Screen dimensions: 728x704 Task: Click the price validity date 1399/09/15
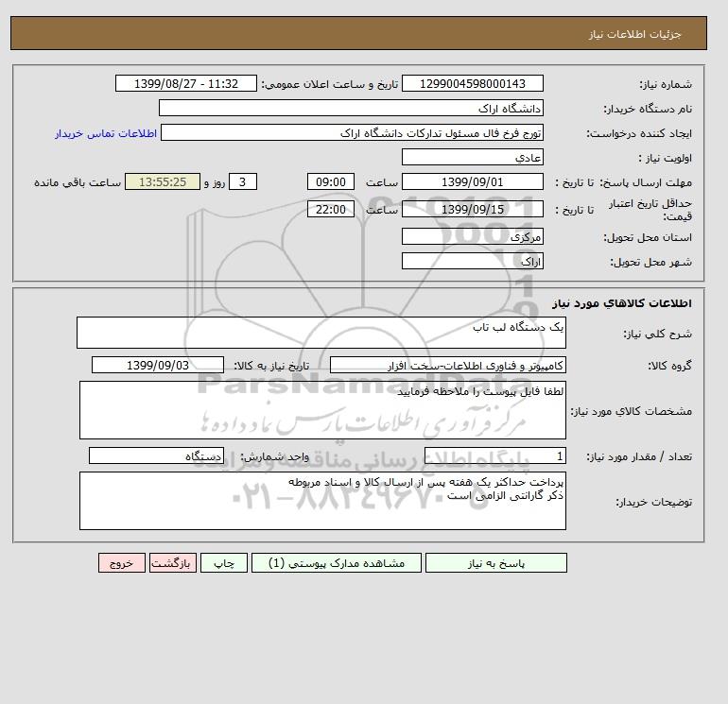(473, 209)
